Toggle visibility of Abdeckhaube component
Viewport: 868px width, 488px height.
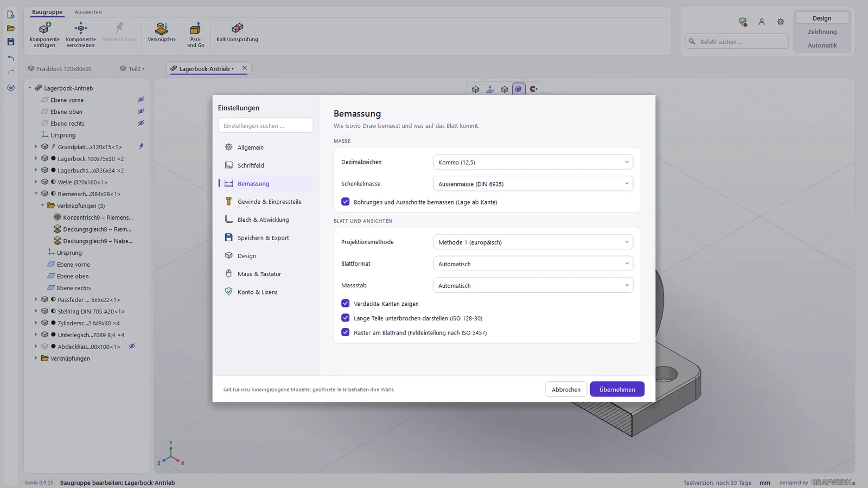132,346
